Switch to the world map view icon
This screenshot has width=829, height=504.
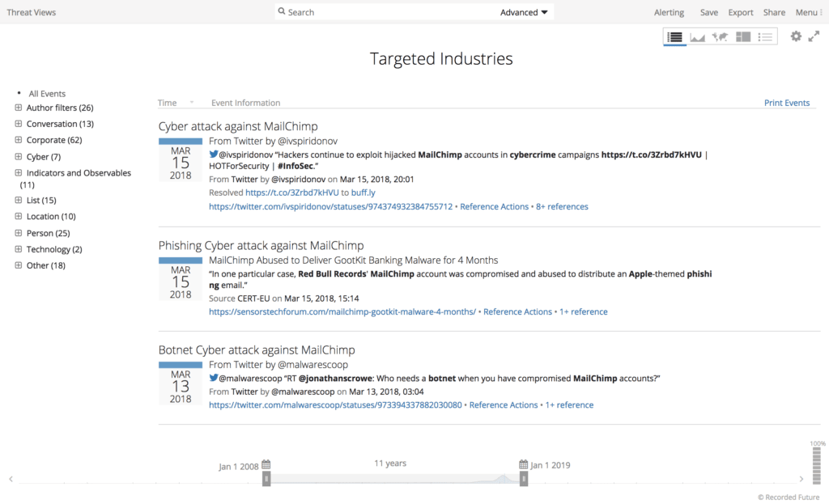click(x=720, y=37)
